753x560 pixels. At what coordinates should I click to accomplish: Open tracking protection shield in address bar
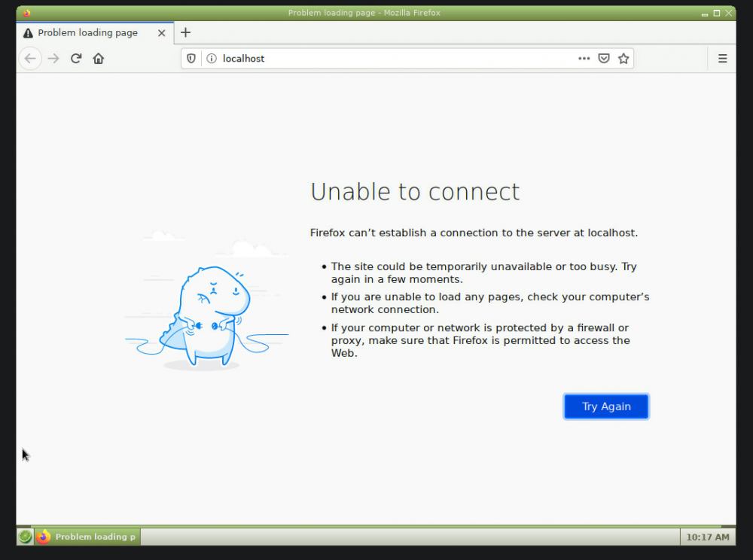click(191, 59)
